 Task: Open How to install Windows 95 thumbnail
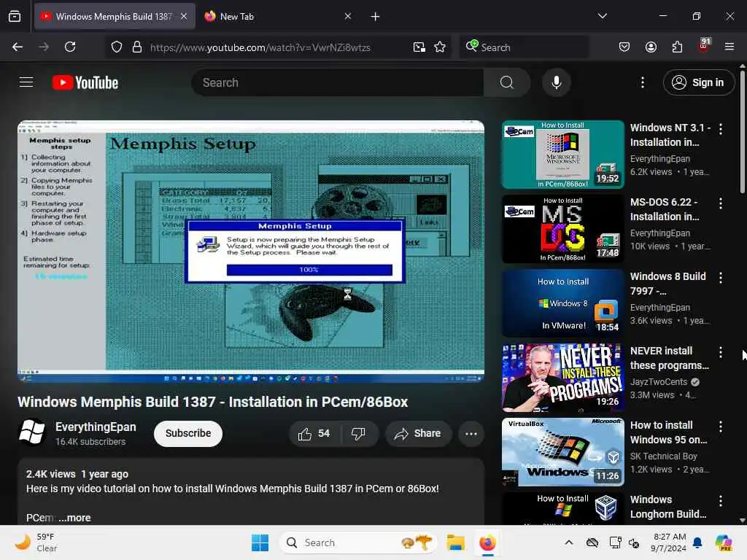point(562,452)
